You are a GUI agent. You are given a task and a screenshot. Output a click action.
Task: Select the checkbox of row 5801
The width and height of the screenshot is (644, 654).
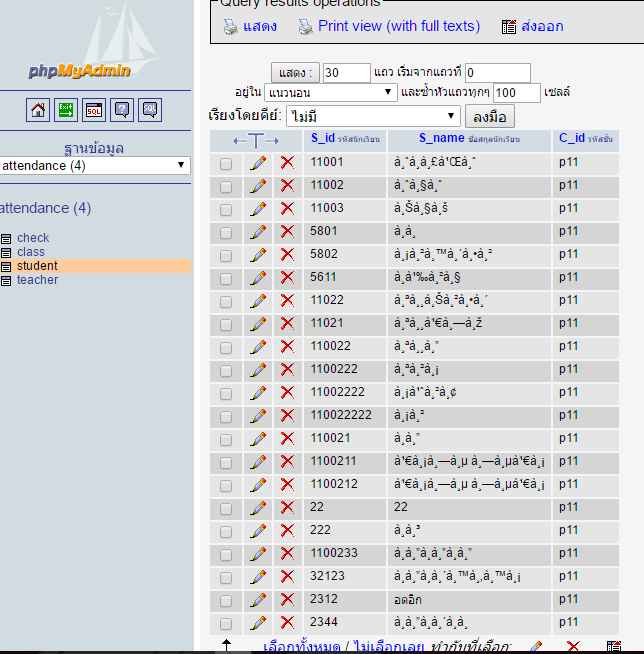(x=226, y=233)
